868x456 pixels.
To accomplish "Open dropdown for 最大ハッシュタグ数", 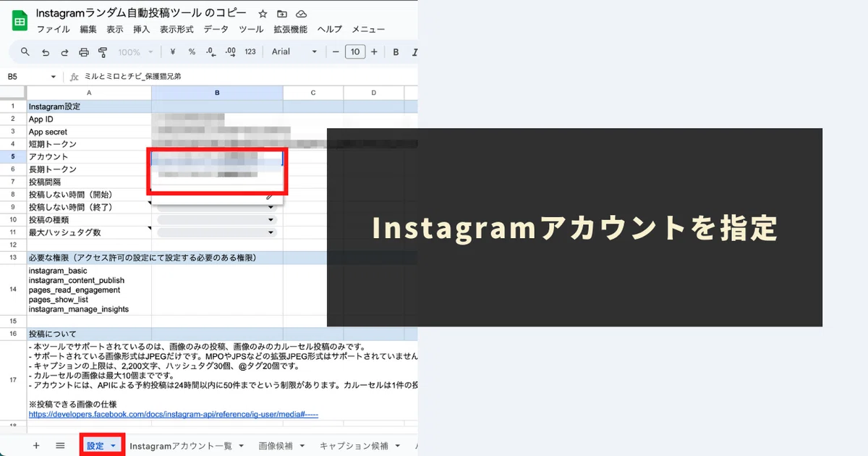I will [x=271, y=232].
